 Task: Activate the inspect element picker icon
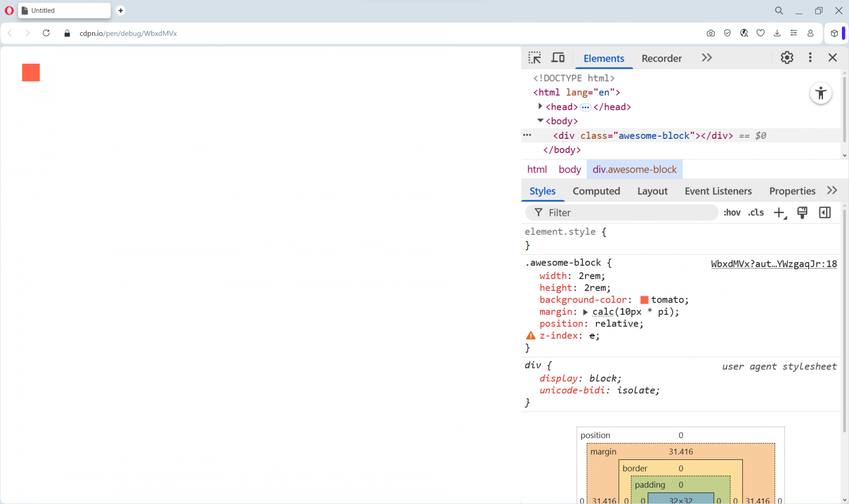point(534,58)
